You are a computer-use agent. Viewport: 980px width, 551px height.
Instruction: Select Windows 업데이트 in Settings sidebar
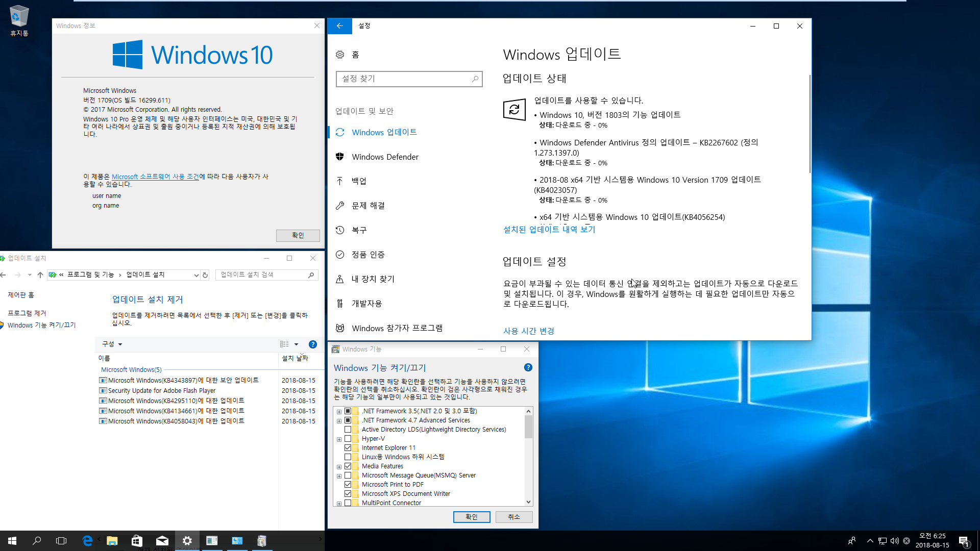(x=384, y=132)
